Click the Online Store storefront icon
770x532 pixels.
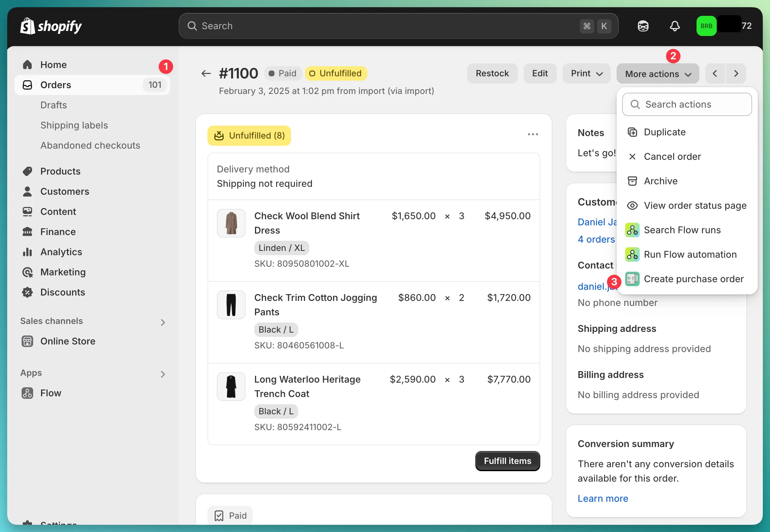tap(27, 341)
